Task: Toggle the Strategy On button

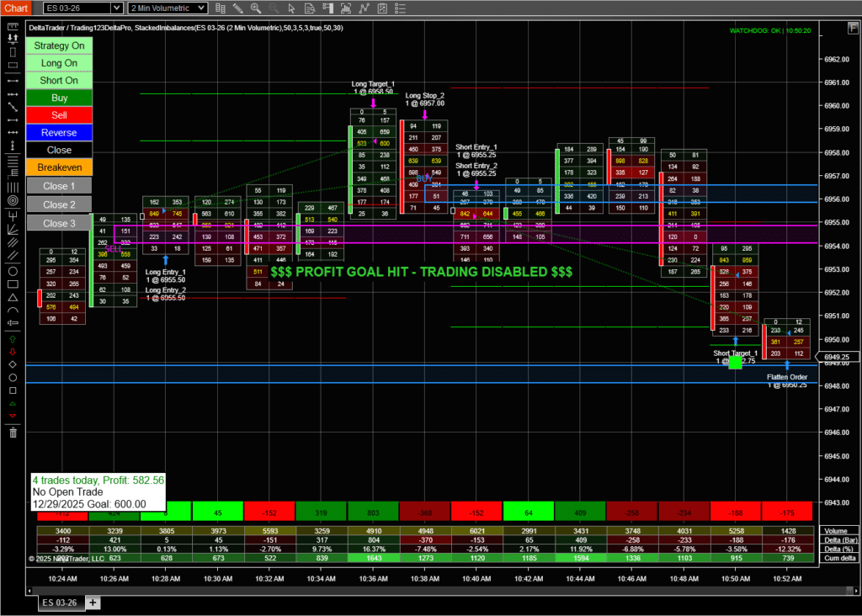Action: pos(59,45)
